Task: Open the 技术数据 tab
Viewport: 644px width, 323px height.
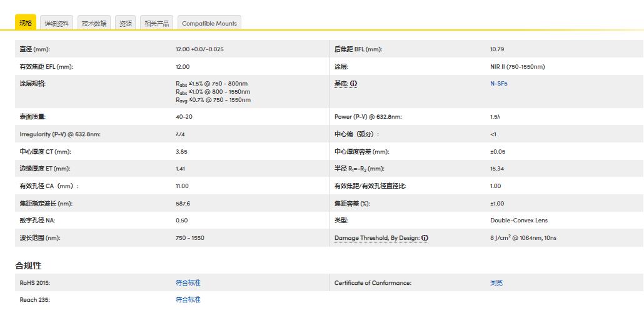Action: tap(94, 23)
